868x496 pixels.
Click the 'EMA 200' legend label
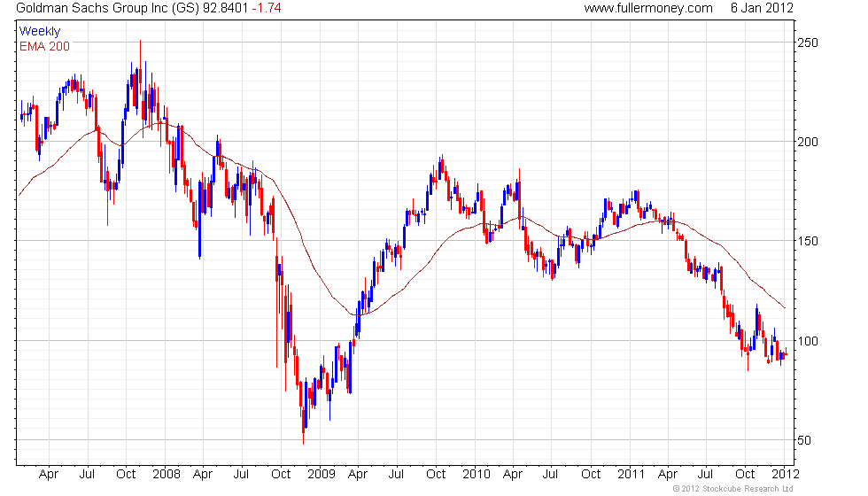tap(44, 46)
